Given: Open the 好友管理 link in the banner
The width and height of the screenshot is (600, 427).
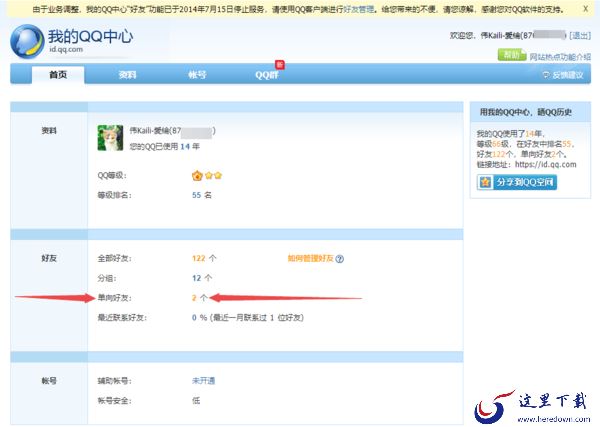Looking at the screenshot, I should (359, 9).
